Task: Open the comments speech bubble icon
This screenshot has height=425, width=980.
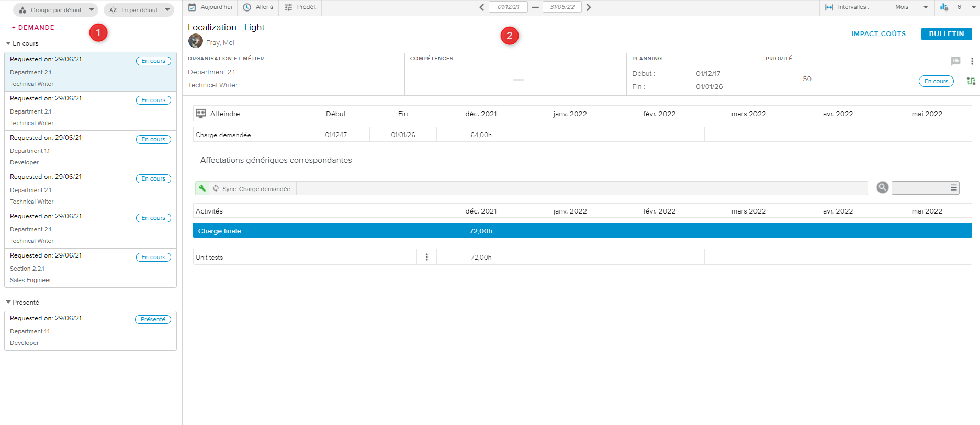Action: point(955,61)
